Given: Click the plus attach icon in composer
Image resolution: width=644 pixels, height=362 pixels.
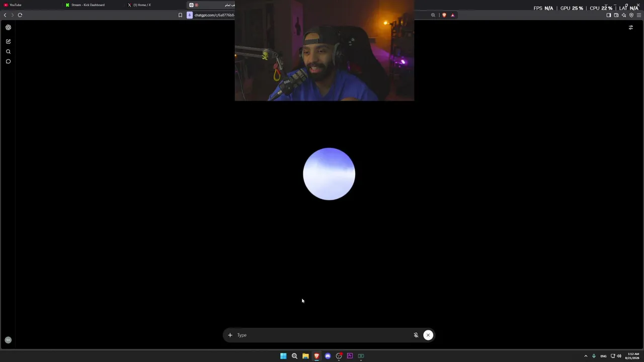Looking at the screenshot, I should tap(230, 335).
